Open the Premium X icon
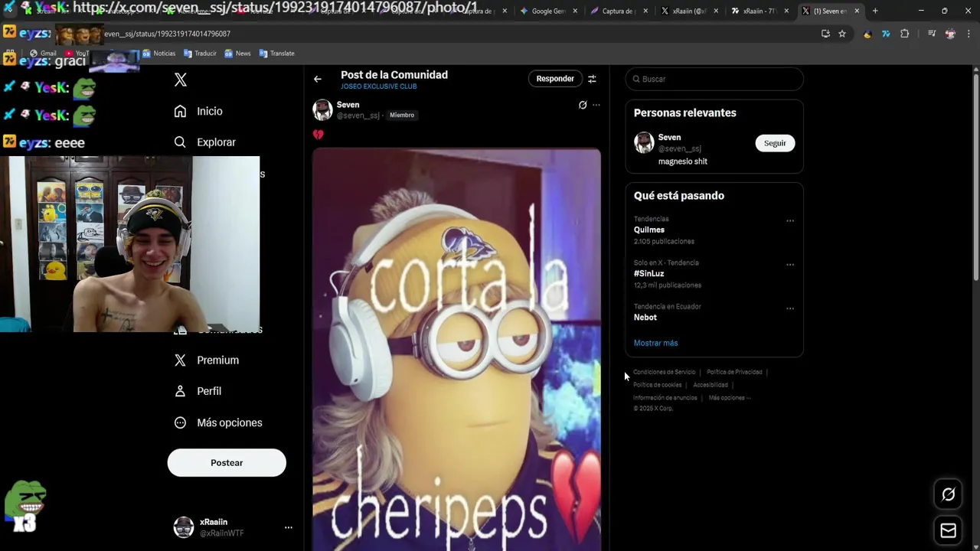980x551 pixels. tap(180, 360)
